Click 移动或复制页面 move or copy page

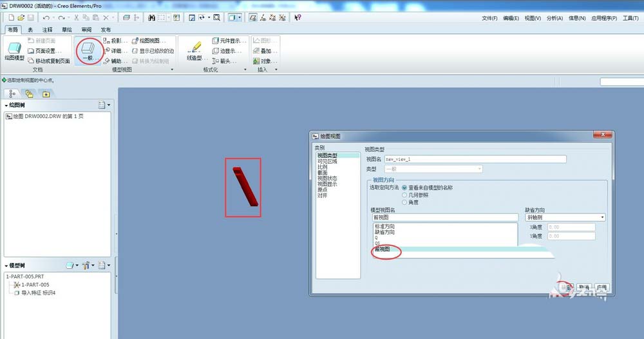(x=48, y=61)
